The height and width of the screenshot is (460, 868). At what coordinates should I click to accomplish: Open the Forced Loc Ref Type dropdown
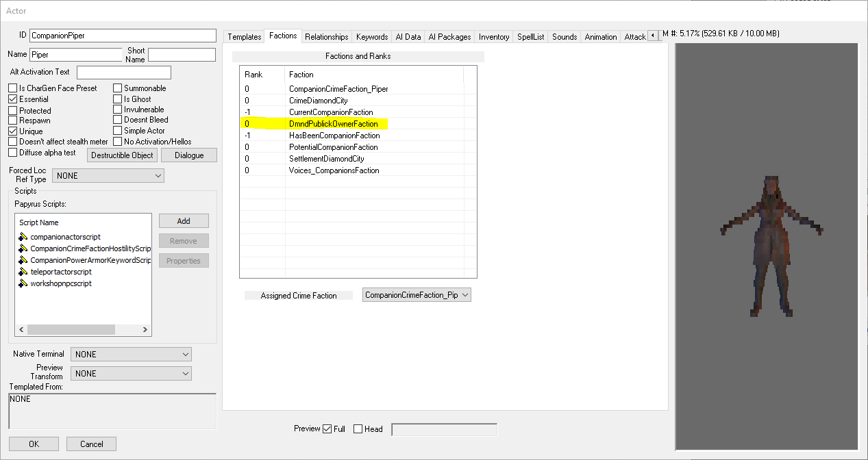(x=108, y=176)
